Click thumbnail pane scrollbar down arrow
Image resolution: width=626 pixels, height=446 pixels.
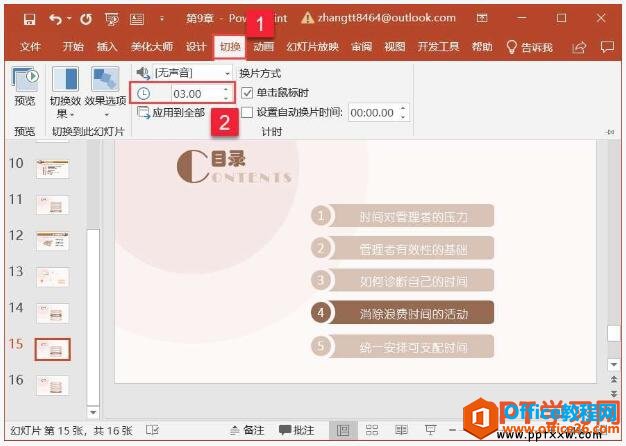[x=93, y=412]
